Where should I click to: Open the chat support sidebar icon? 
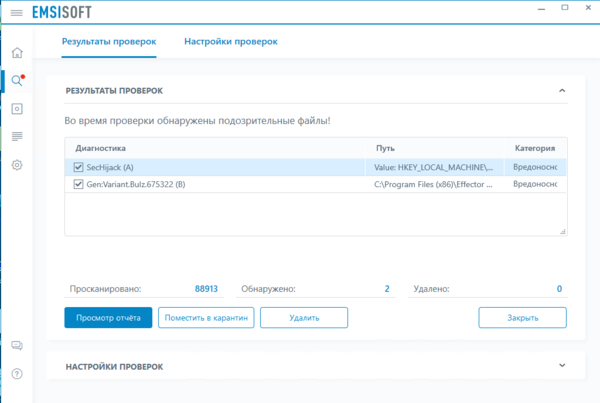(17, 346)
